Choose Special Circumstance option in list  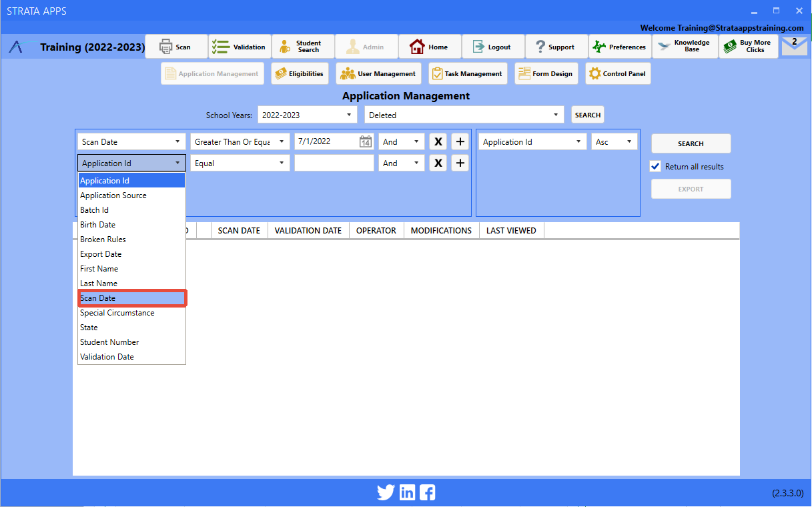click(131, 312)
